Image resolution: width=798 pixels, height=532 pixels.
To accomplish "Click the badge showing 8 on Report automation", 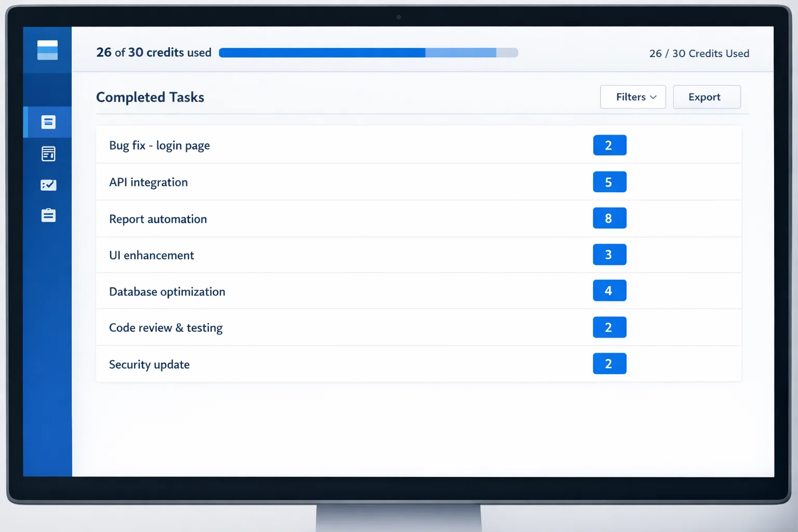I will [x=609, y=218].
